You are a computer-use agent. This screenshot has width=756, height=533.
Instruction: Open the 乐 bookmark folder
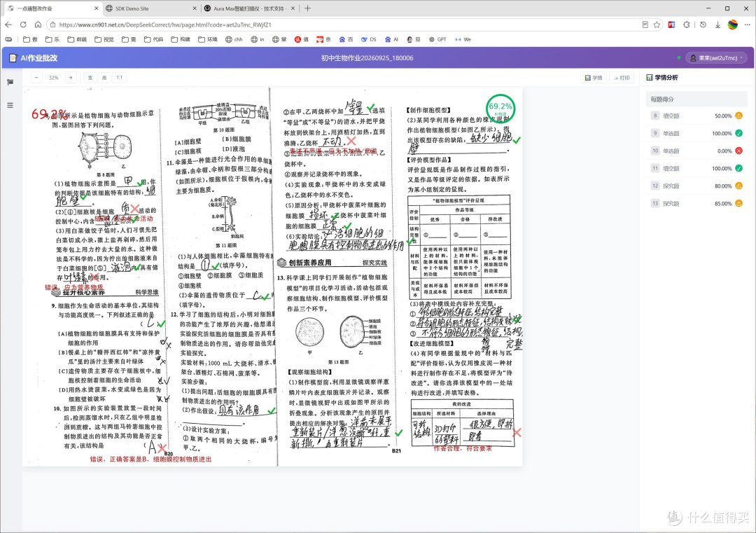(52, 39)
